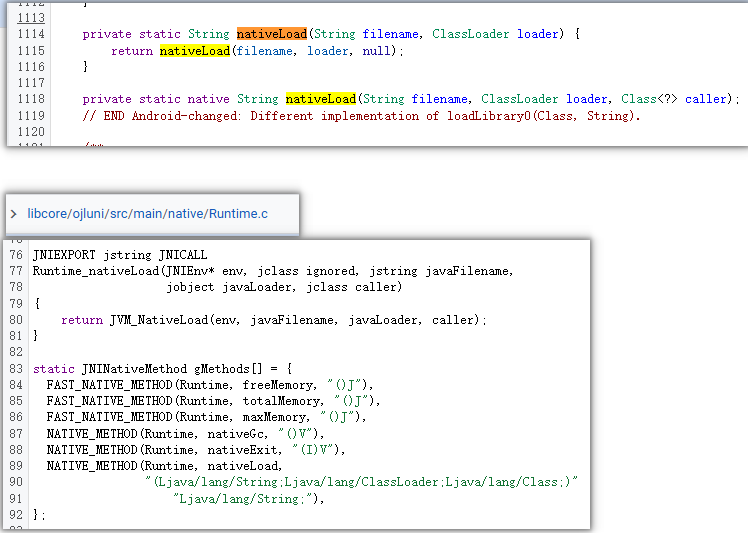
Task: Expand the chevron before libcore file path
Action: click(x=14, y=214)
